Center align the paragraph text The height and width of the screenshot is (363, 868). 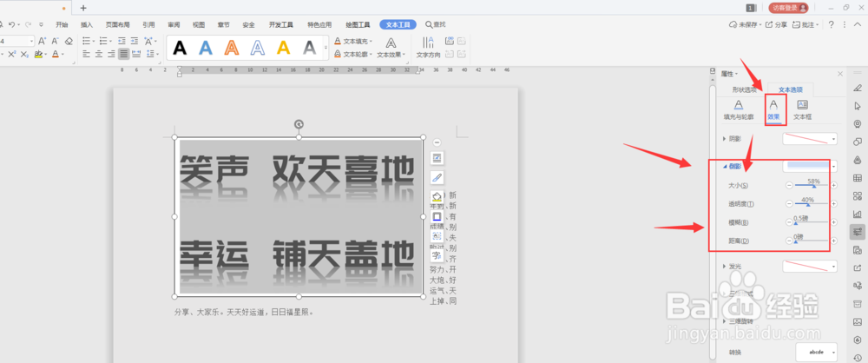(x=99, y=54)
